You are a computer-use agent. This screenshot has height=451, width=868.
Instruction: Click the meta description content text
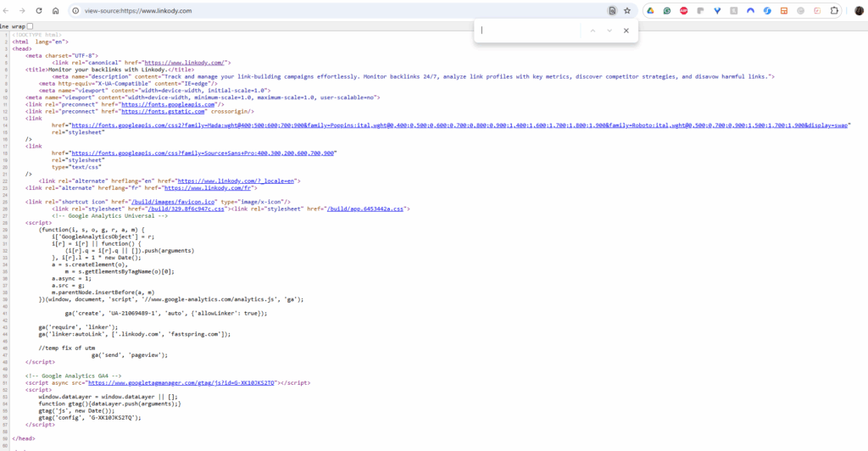point(465,76)
